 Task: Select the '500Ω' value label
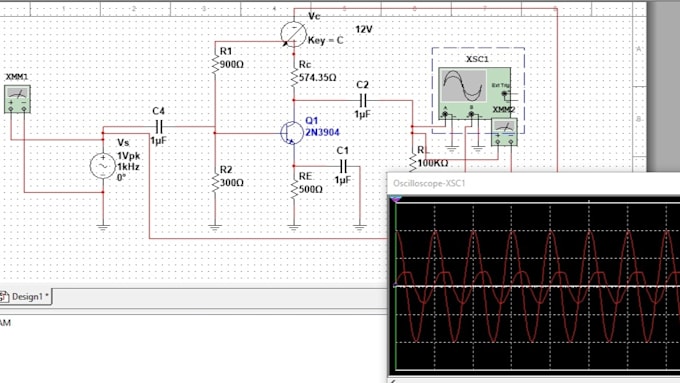click(311, 190)
